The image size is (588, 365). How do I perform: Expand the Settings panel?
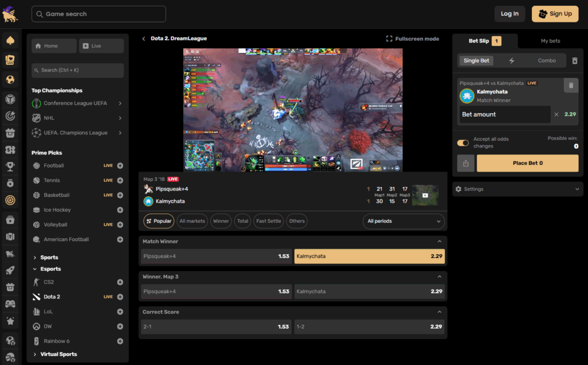[x=517, y=189]
